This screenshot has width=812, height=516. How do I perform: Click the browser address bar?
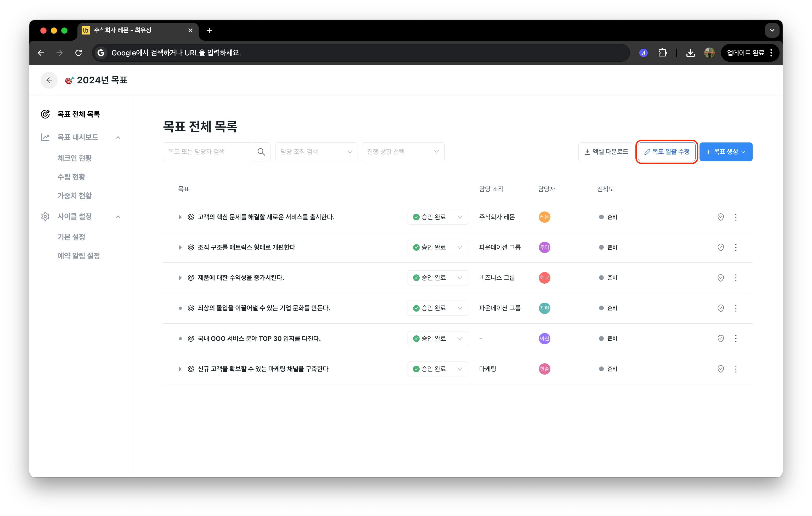tap(361, 53)
